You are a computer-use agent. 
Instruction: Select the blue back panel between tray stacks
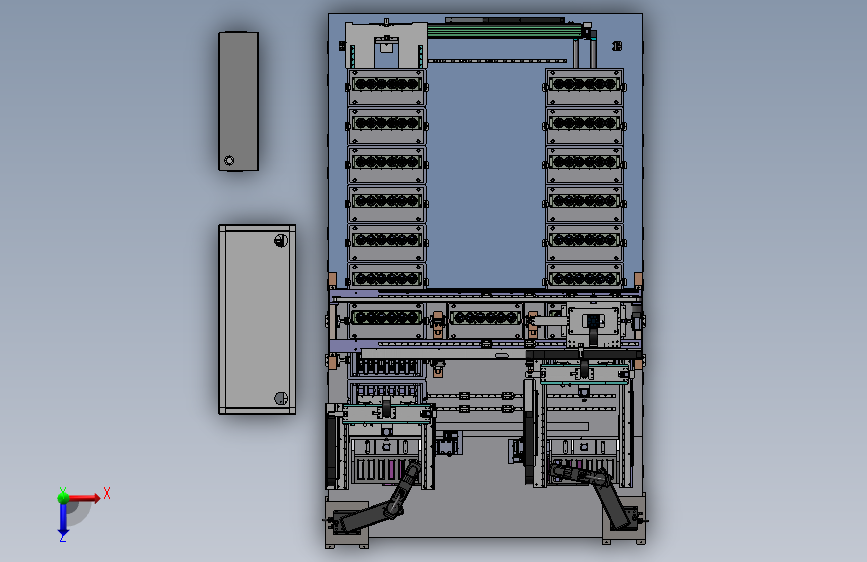[x=485, y=177]
